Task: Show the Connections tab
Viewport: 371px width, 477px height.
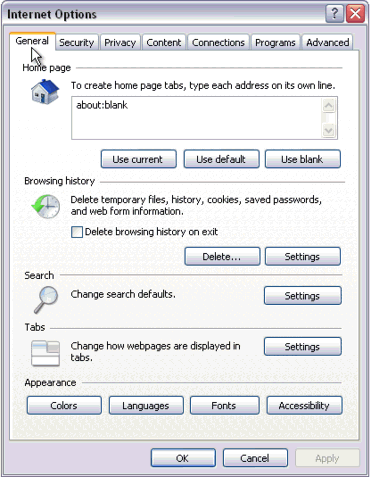Action: point(218,43)
